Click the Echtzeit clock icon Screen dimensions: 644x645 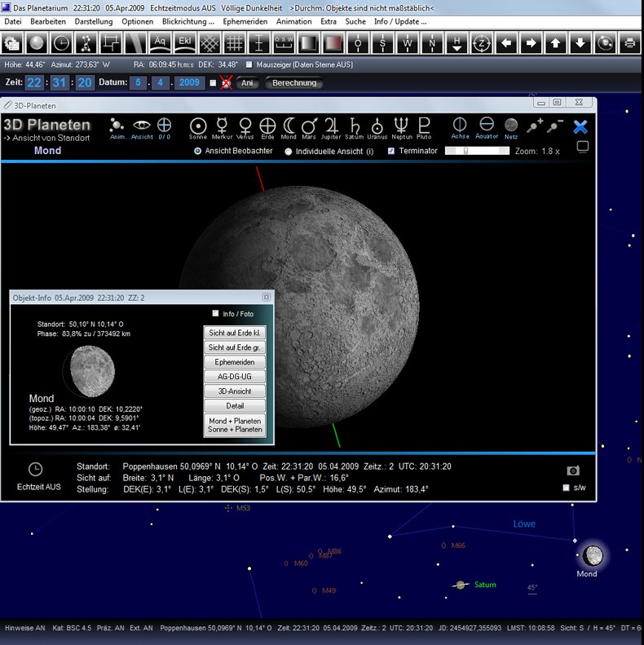pyautogui.click(x=36, y=470)
